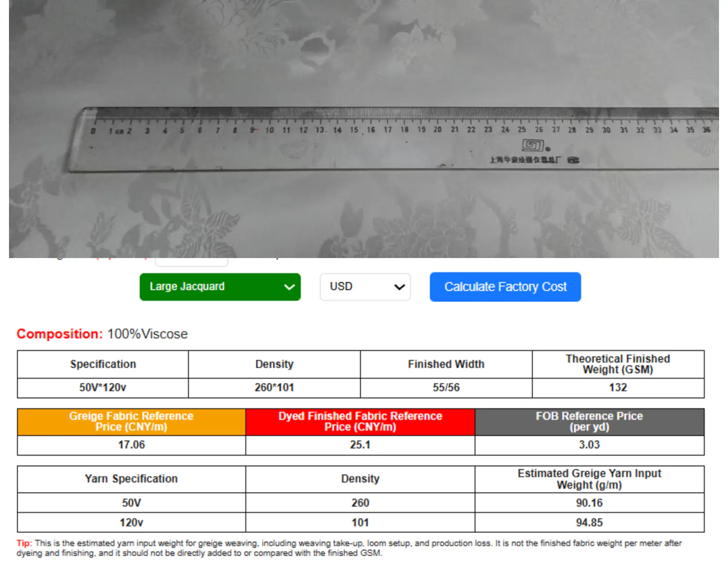Select the 25.1 dyed fabric price
Image resolution: width=728 pixels, height=572 pixels.
point(360,445)
